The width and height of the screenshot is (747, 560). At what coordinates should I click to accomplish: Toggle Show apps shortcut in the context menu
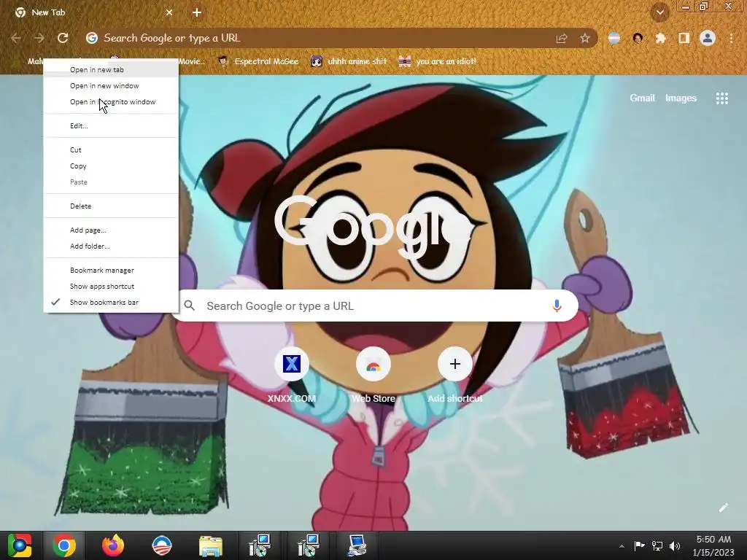pos(111,286)
